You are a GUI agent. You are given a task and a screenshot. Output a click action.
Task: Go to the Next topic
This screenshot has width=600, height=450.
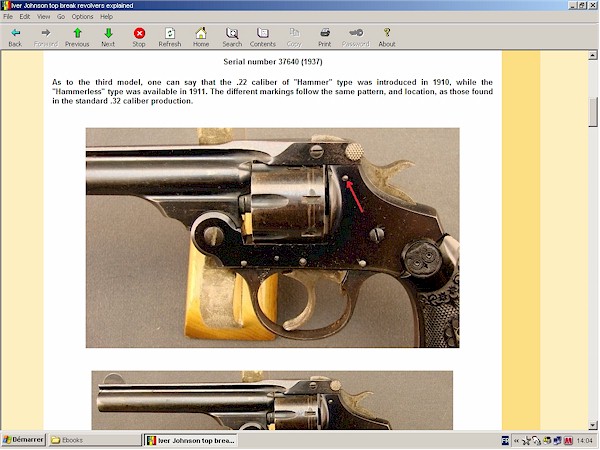pos(108,37)
